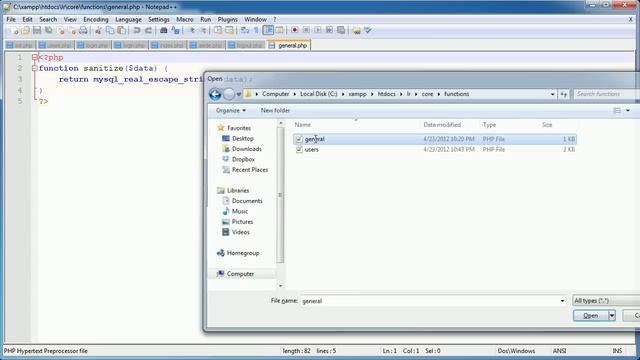Open the Organize dropdown menu
This screenshot has width=640, height=360.
(x=231, y=111)
